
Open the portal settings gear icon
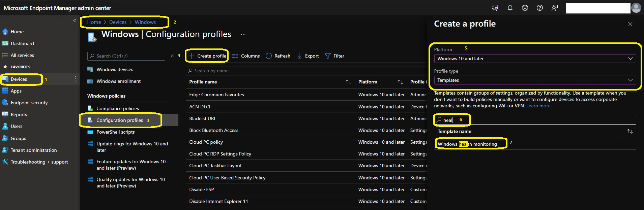pos(525,8)
